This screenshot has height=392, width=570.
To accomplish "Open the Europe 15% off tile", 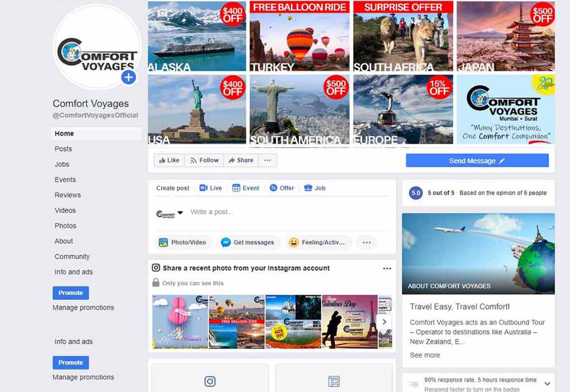I will pos(403,110).
